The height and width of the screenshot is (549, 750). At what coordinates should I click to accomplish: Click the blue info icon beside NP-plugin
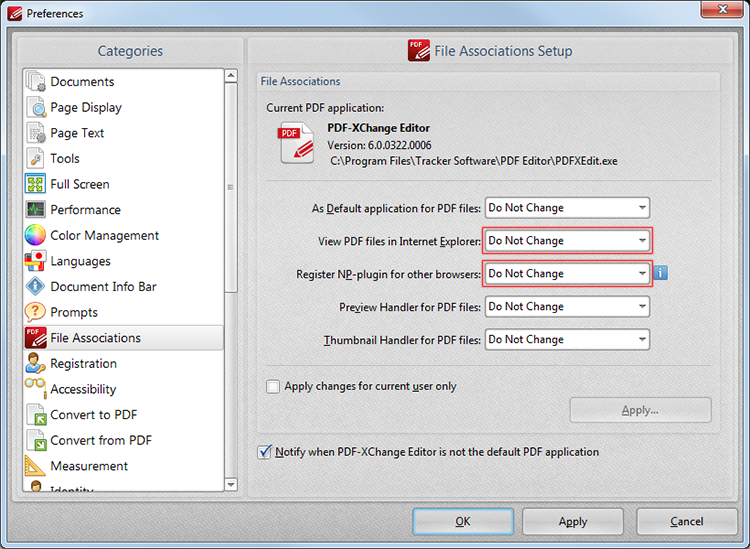pyautogui.click(x=660, y=273)
